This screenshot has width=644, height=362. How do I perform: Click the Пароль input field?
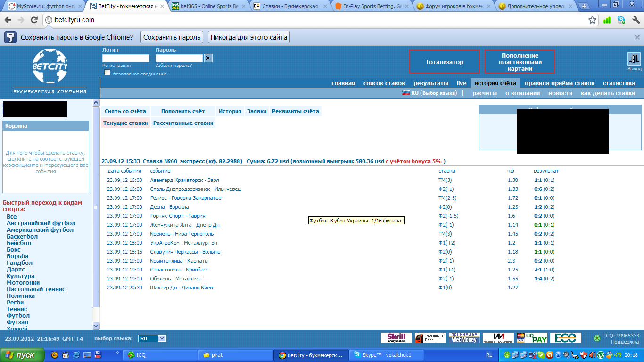pyautogui.click(x=179, y=58)
